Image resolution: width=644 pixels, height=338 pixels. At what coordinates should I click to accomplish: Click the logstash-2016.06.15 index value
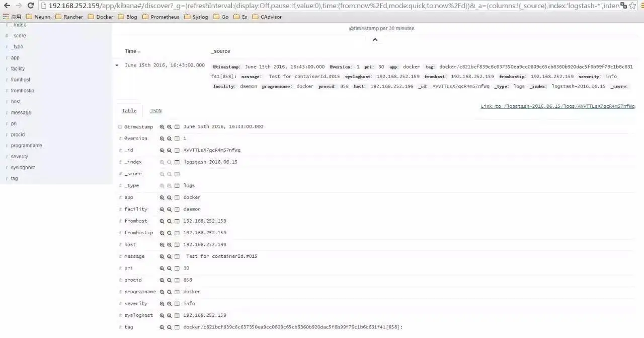point(210,162)
